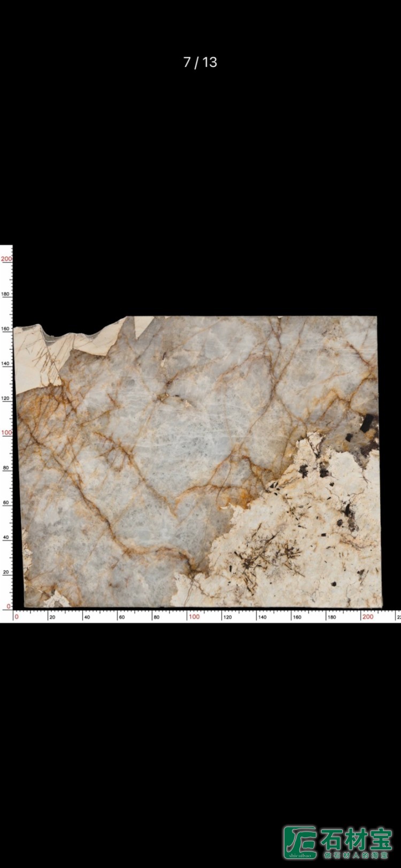Tap the 20 mark on the horizontal ruler
Screen dimensions: 401x868
52,617
